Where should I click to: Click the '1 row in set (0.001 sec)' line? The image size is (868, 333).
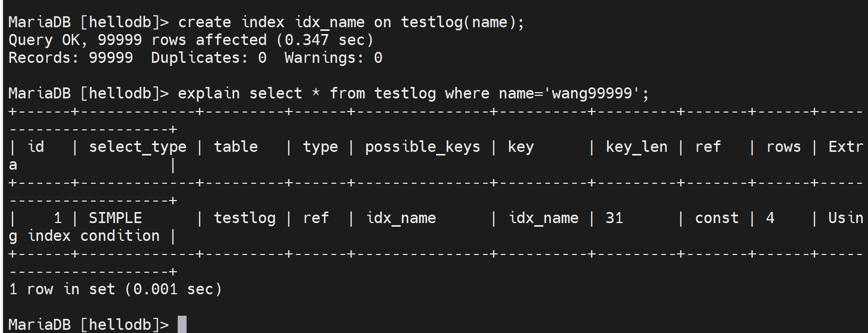point(115,289)
